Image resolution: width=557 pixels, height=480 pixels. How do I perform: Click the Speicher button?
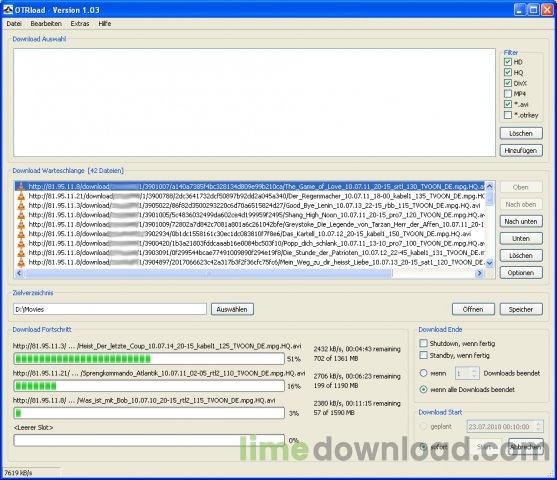[x=521, y=309]
